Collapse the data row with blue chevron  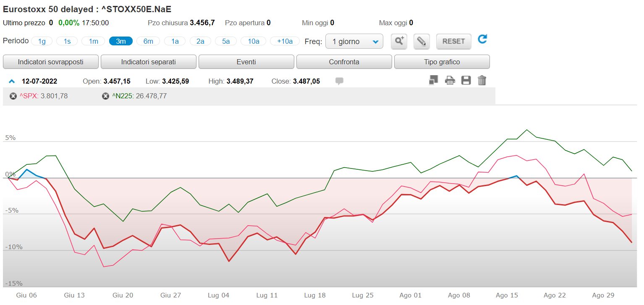pos(12,81)
